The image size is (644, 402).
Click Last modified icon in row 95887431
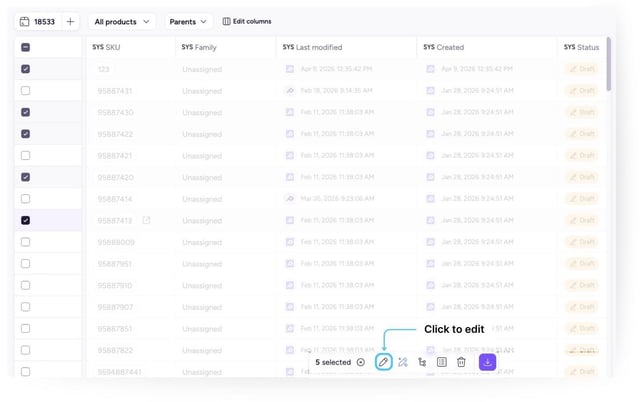(x=290, y=91)
